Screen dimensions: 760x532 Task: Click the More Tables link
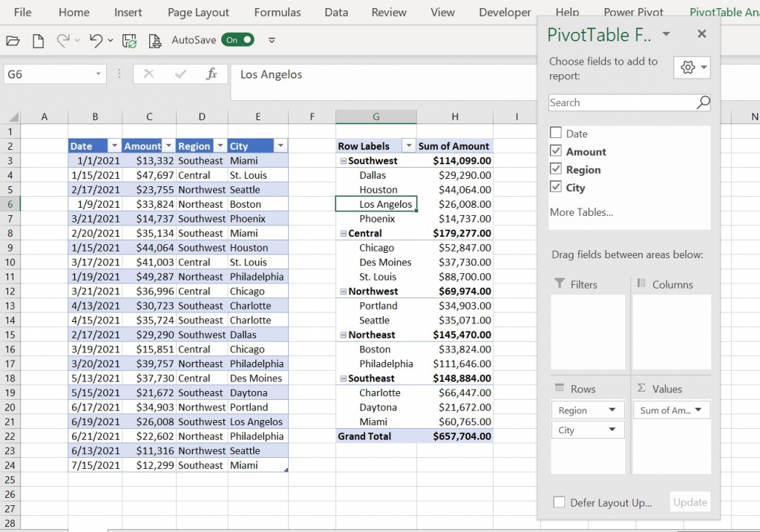tap(581, 212)
